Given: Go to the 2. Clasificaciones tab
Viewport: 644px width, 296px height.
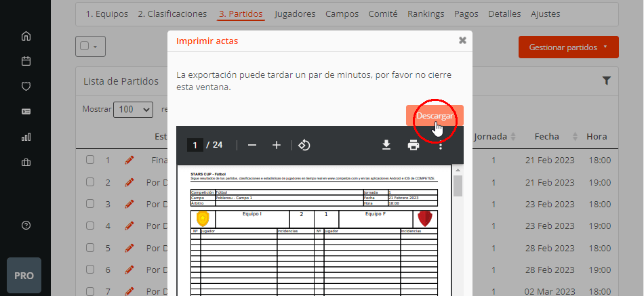Looking at the screenshot, I should [172, 14].
